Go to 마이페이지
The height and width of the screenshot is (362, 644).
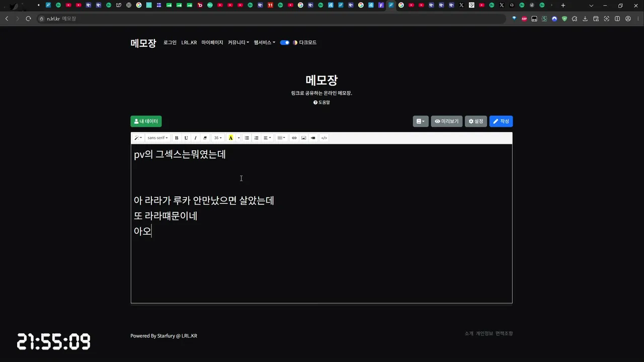tap(212, 43)
